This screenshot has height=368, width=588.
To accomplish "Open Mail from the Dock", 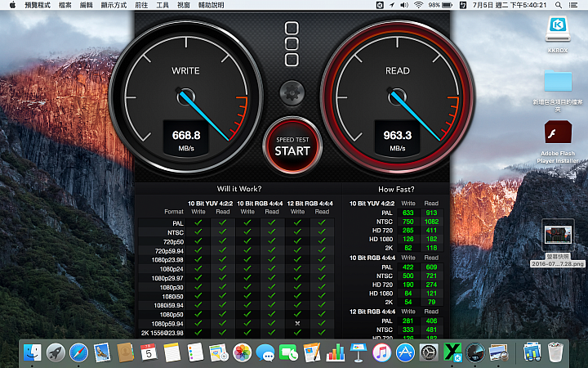I will [x=102, y=352].
